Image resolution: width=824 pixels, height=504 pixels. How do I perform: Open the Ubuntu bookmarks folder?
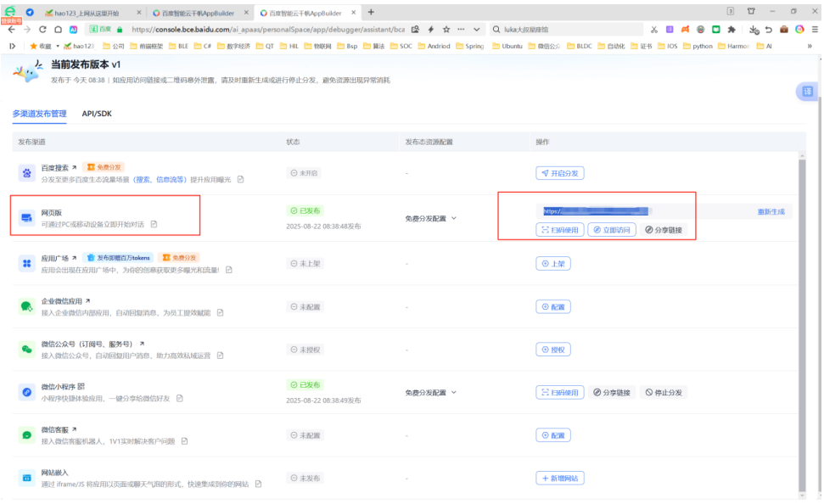[x=507, y=47]
